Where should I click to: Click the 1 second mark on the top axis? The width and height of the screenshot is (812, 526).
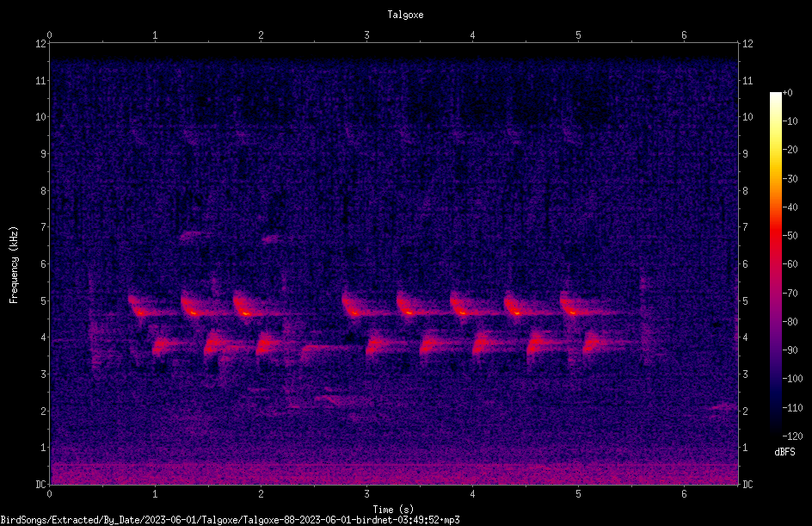pyautogui.click(x=155, y=34)
